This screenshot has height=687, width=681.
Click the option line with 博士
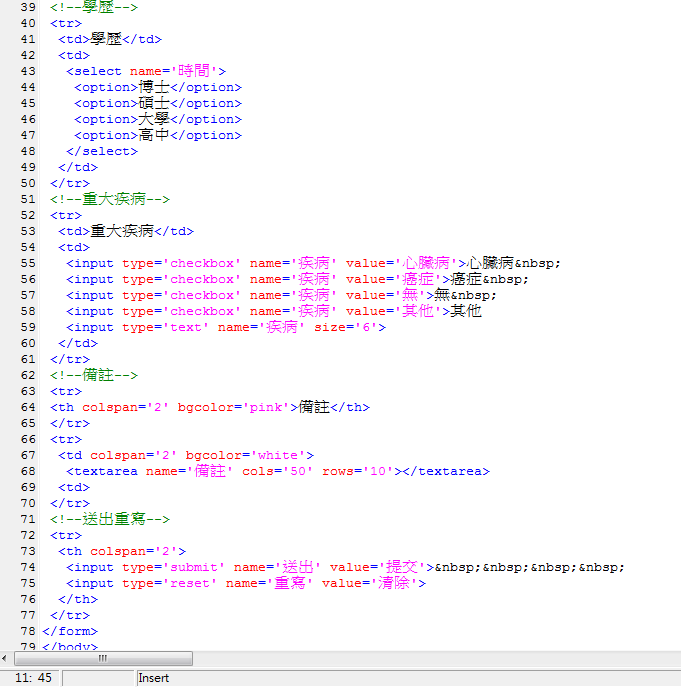click(x=158, y=87)
